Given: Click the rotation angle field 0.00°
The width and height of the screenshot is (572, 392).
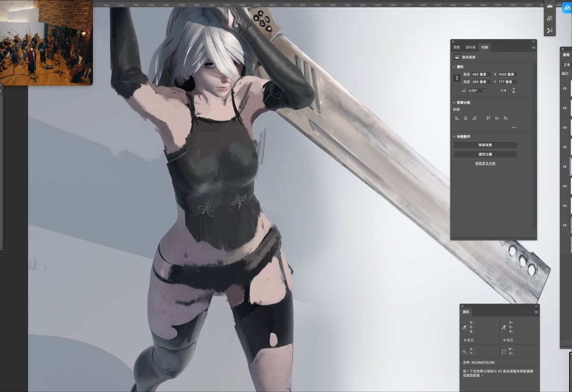Looking at the screenshot, I should tap(475, 90).
